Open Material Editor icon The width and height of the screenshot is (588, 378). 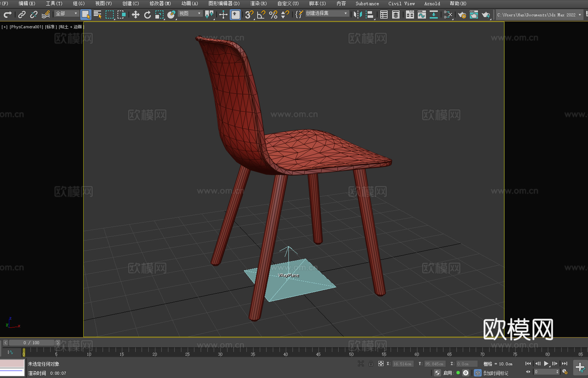(x=448, y=14)
